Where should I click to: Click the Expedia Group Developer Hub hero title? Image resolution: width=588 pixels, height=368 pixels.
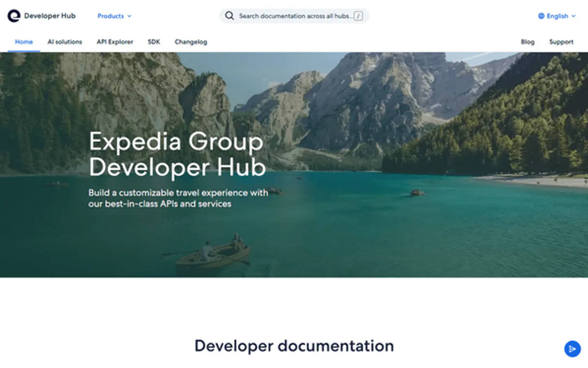176,155
